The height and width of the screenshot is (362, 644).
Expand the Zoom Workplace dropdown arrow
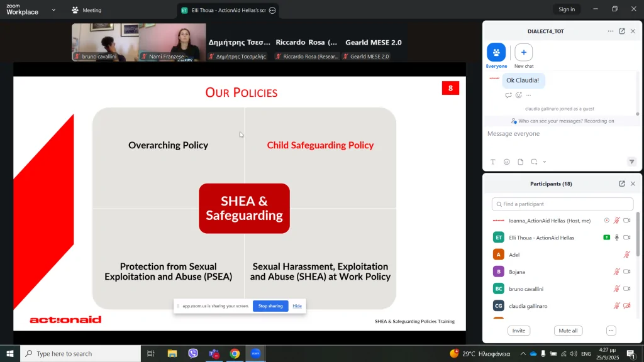pos(53,10)
